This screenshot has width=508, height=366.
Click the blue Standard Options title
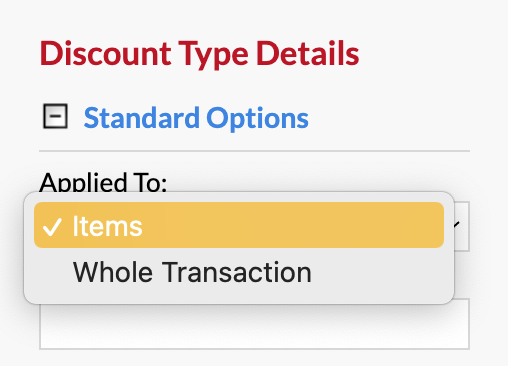(x=196, y=118)
